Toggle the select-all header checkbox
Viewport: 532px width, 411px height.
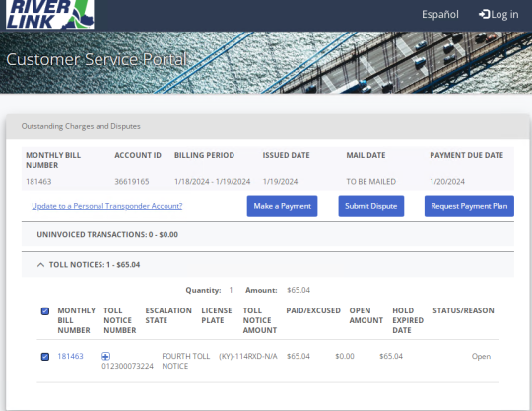coord(45,311)
